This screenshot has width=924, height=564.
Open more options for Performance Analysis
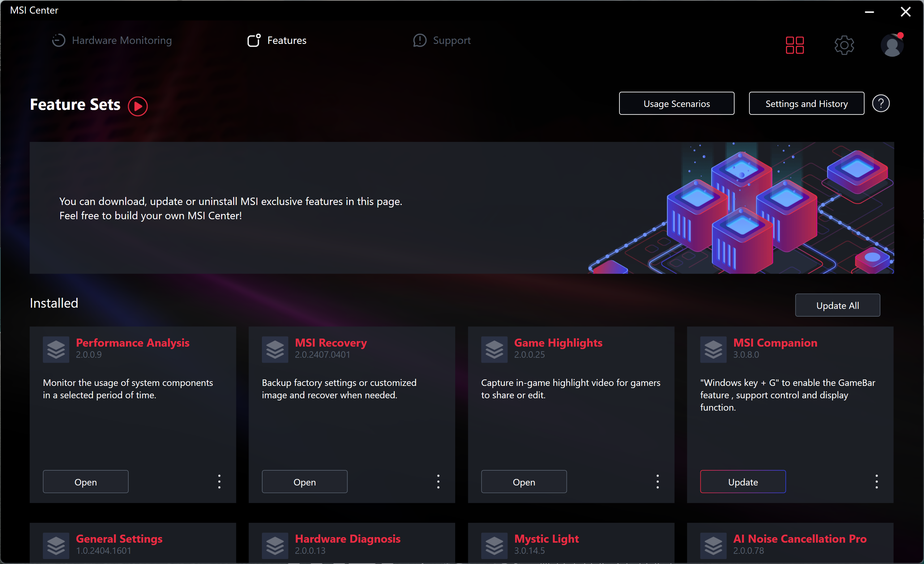[219, 481]
